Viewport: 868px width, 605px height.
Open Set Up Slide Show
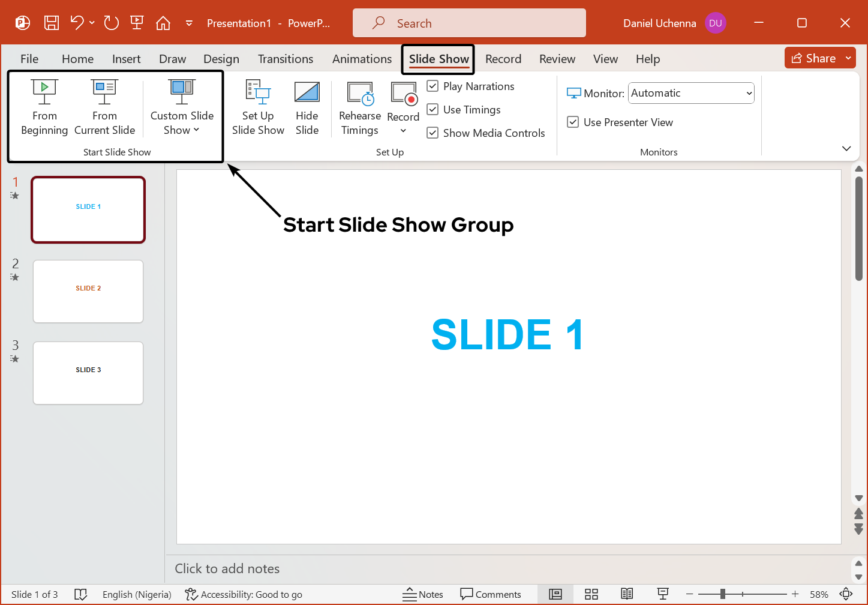click(258, 107)
